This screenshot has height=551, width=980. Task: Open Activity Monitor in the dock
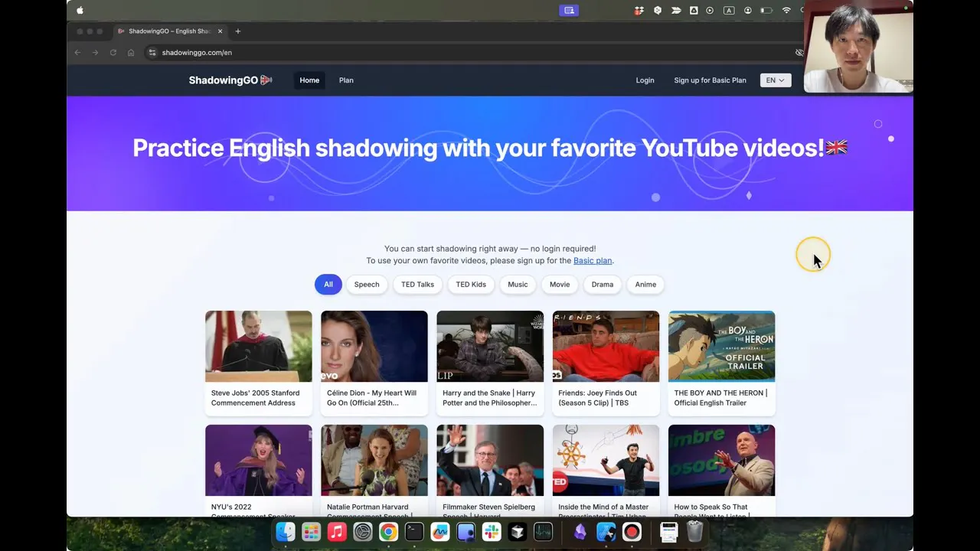544,532
